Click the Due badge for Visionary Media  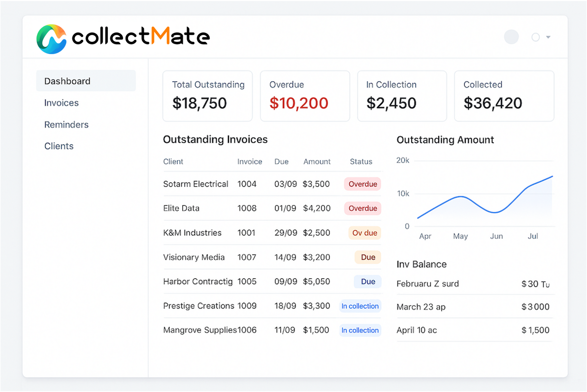[368, 257]
